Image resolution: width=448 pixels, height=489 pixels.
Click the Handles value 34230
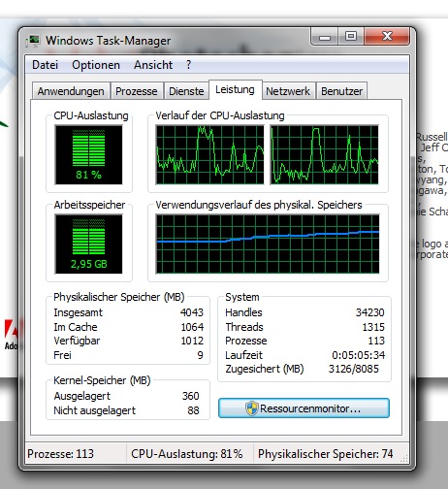coord(370,312)
